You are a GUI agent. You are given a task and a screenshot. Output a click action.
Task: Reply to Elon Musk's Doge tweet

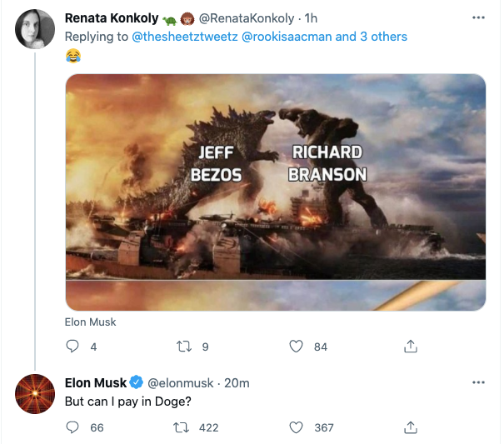72,427
